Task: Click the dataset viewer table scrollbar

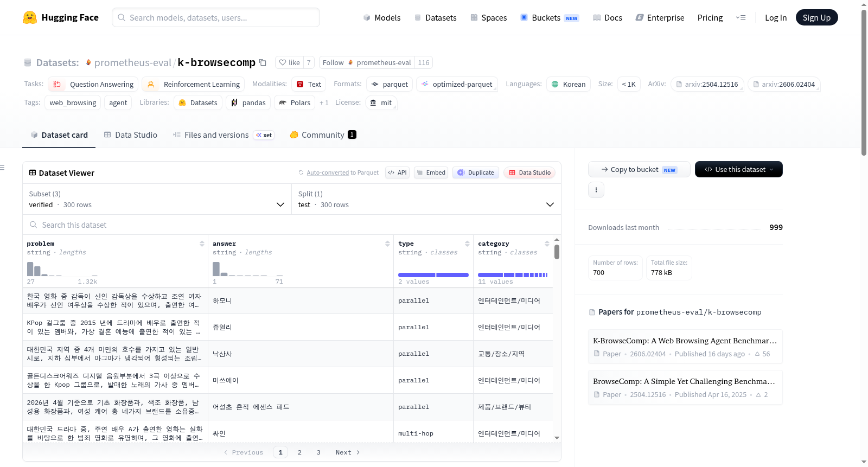Action: (x=557, y=252)
